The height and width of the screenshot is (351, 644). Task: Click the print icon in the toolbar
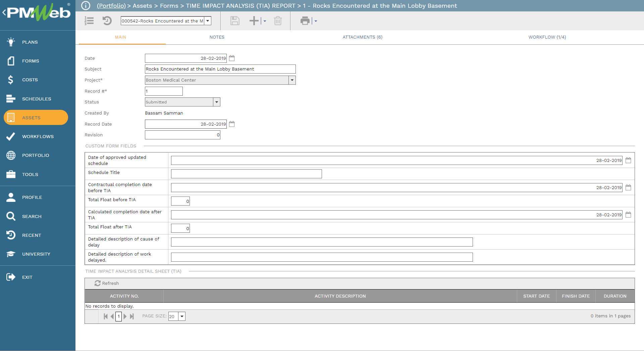point(305,21)
